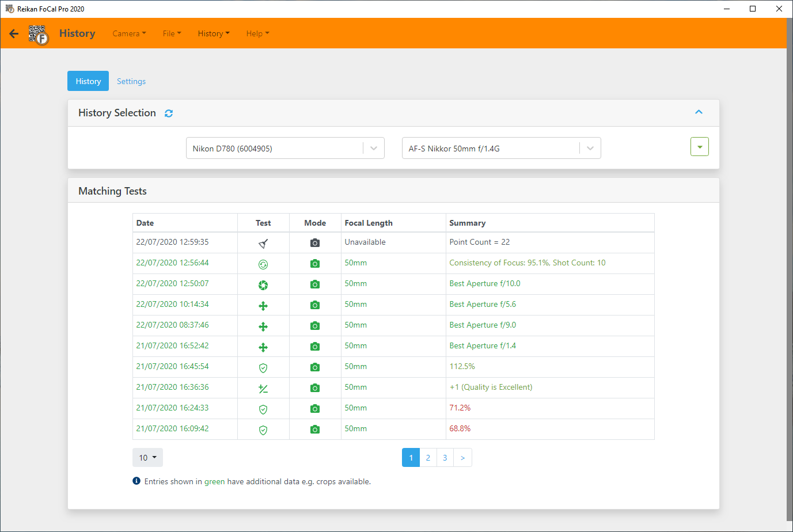This screenshot has height=532, width=793.
Task: Go to page 3 of results
Action: coord(445,458)
